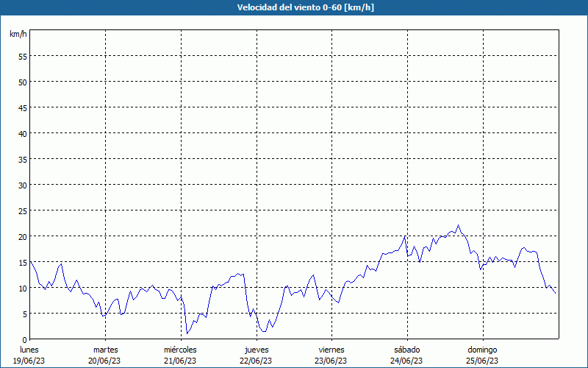The height and width of the screenshot is (368, 588).
Task: Click the '45' y-axis label
Action: [x=23, y=107]
